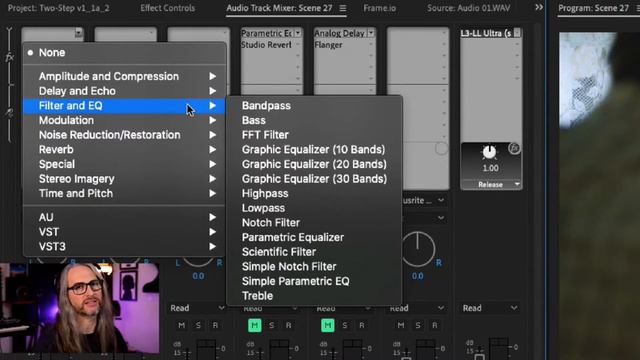The image size is (640, 360).
Task: Click the fx effects section icon at left edge
Action: (9, 58)
